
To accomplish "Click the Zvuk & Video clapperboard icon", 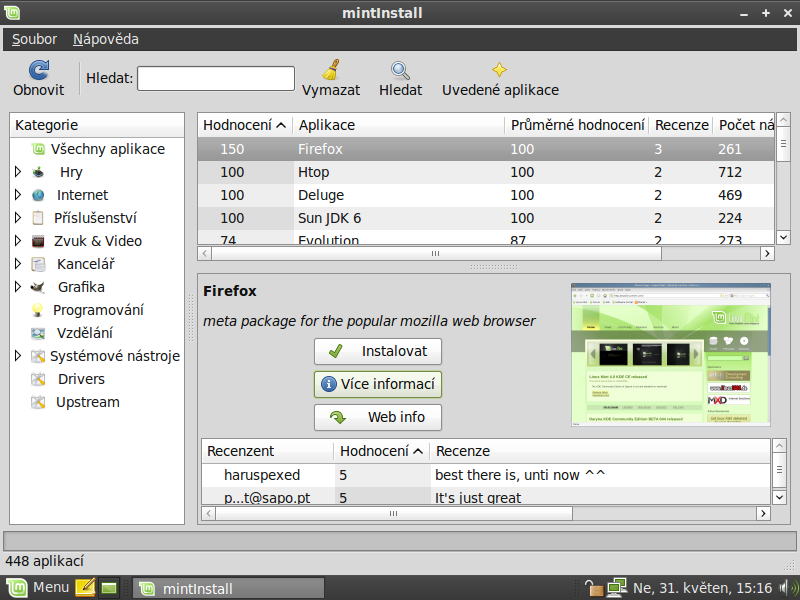I will coord(38,241).
